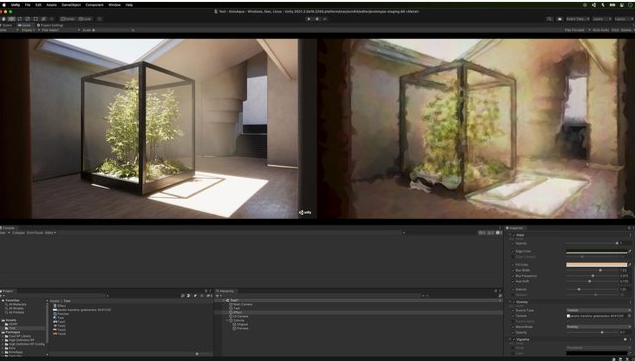Open Vignette component options menu
635x361 pixels.
(630, 339)
